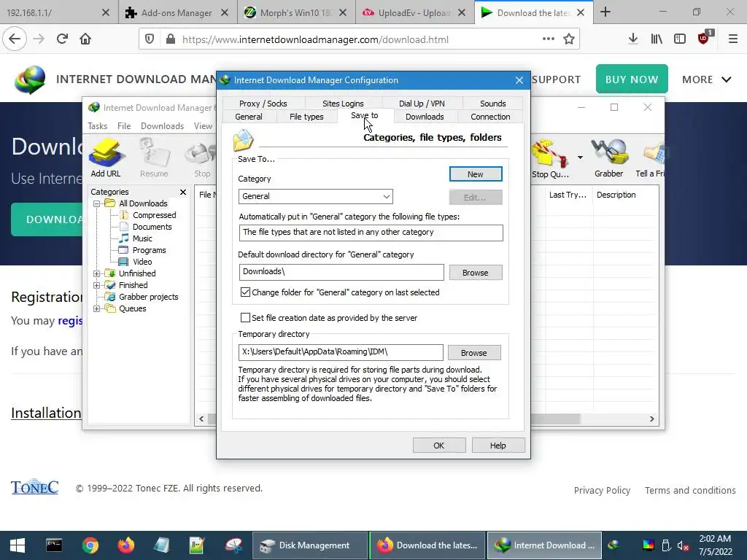Expand the MORE menu on website

point(706,79)
